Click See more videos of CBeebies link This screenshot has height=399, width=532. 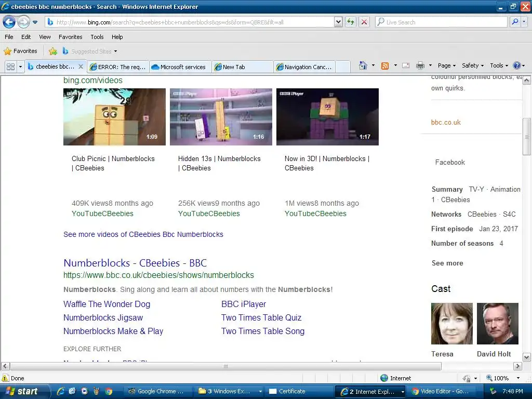click(x=143, y=234)
